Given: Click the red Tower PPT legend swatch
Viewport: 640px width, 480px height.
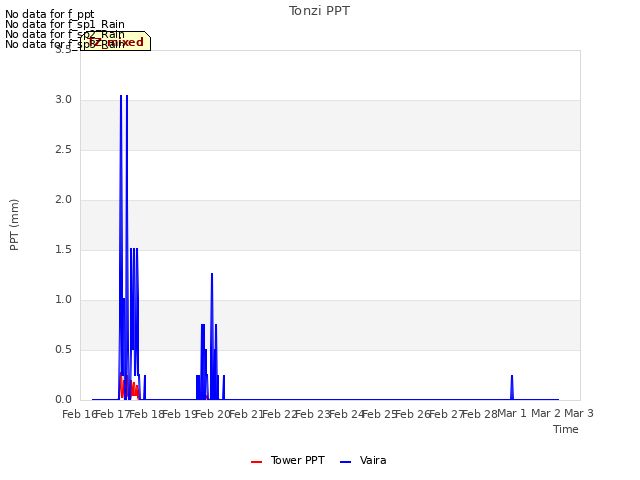Looking at the screenshot, I should coord(256,462).
